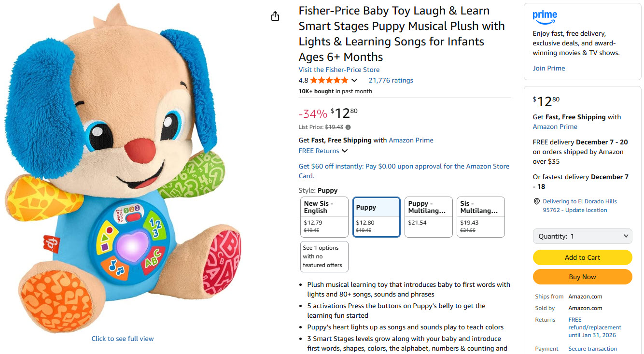The width and height of the screenshot is (644, 354).
Task: Visit the Fisher-Price Store link
Action: (339, 70)
